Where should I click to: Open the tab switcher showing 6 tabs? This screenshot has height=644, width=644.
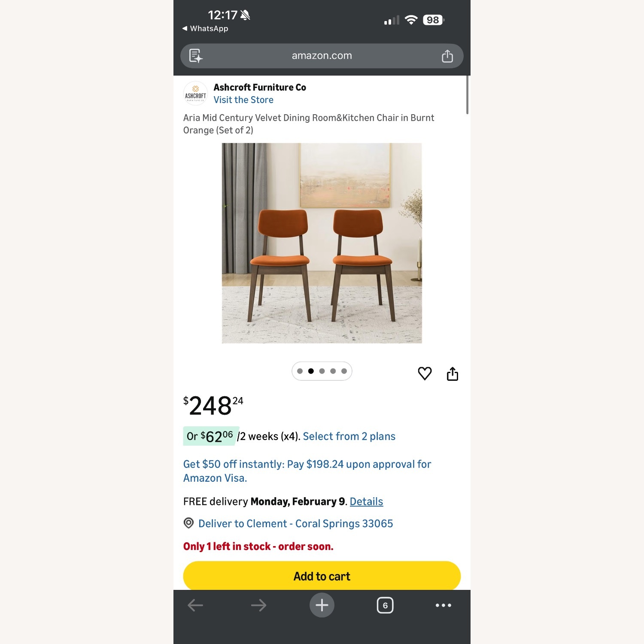coord(385,605)
